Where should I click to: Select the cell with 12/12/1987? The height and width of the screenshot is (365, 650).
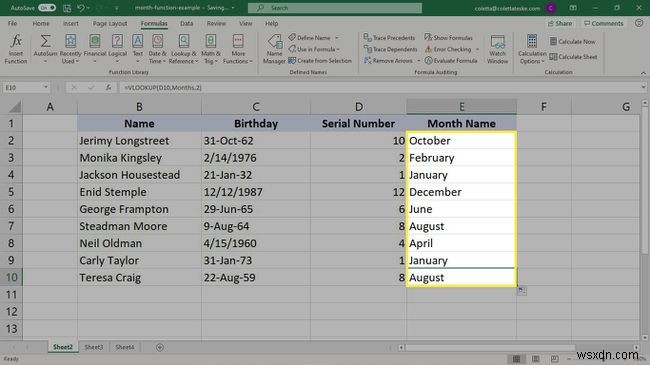pyautogui.click(x=256, y=192)
